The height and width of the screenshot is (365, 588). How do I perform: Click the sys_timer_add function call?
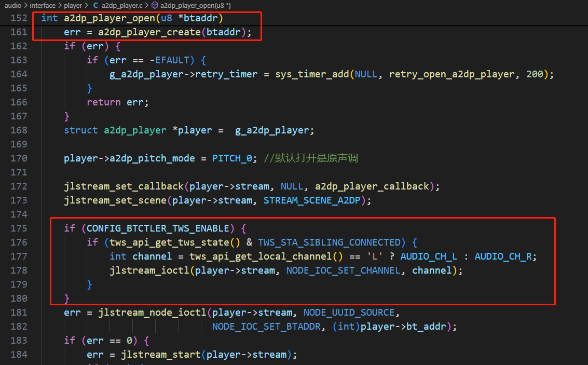click(x=312, y=74)
